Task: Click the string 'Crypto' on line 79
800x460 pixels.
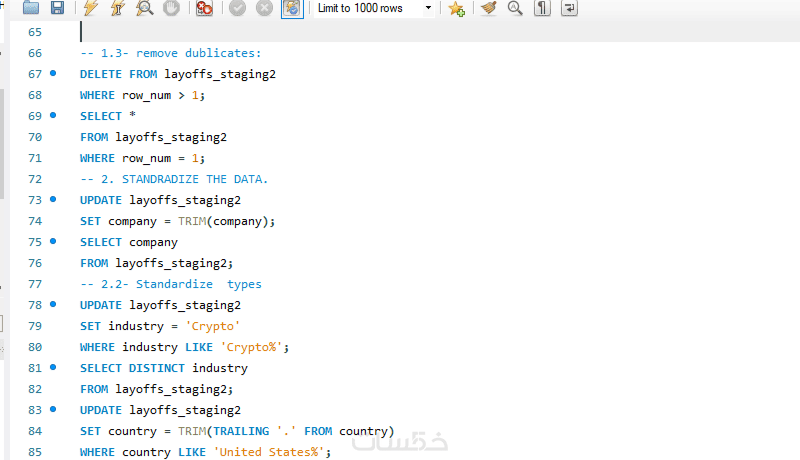Action: (213, 326)
